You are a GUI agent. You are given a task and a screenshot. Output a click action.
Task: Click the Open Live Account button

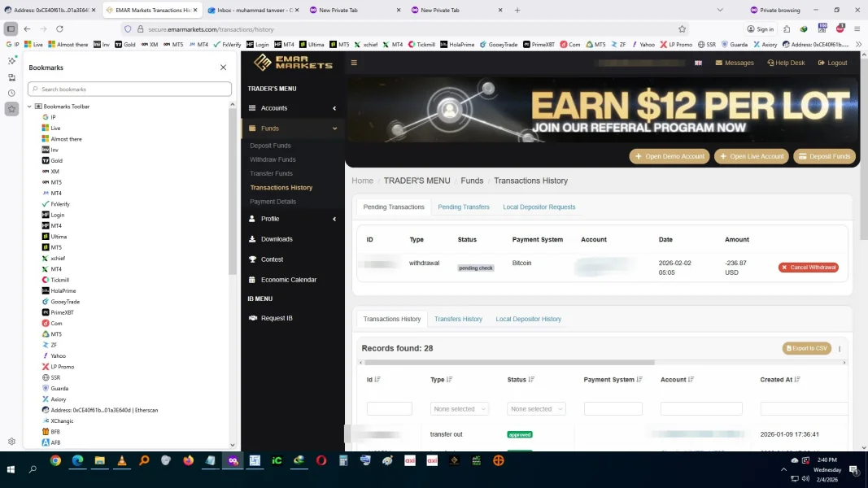[751, 156]
